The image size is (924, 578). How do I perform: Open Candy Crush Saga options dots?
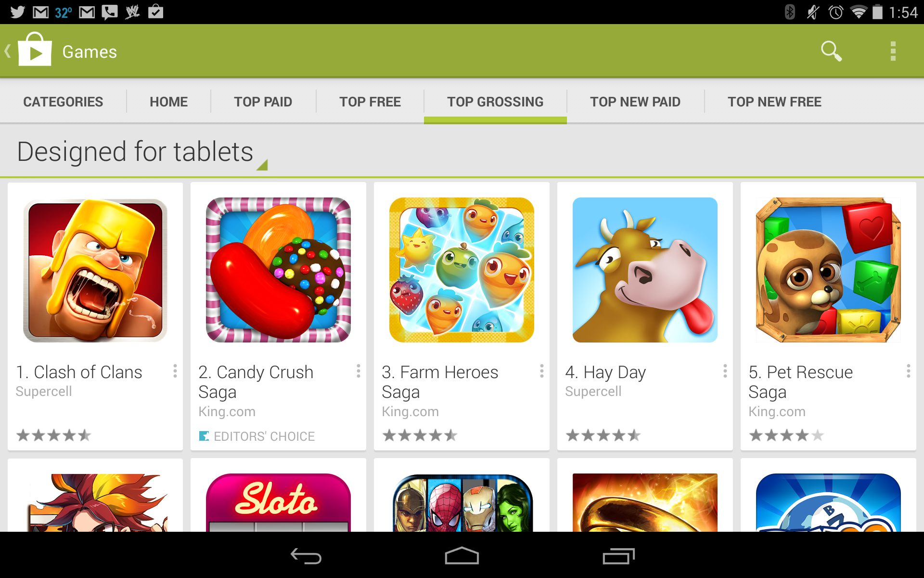click(359, 371)
